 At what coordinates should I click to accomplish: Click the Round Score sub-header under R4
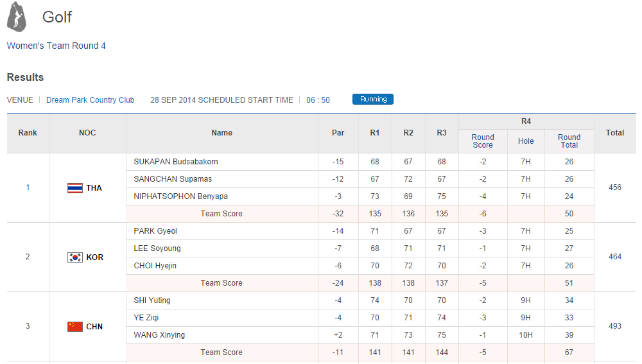click(483, 141)
